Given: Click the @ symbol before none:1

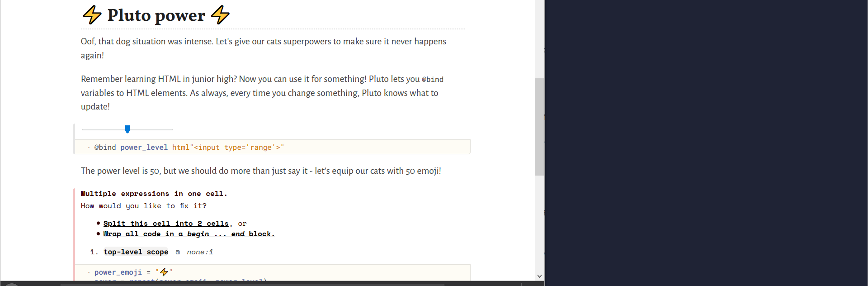Looking at the screenshot, I should pyautogui.click(x=178, y=252).
